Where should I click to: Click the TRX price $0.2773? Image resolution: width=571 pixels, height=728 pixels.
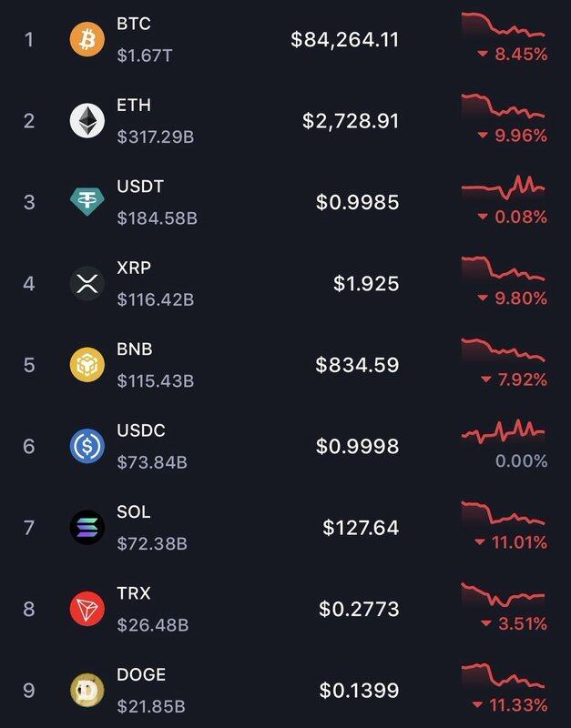point(359,609)
